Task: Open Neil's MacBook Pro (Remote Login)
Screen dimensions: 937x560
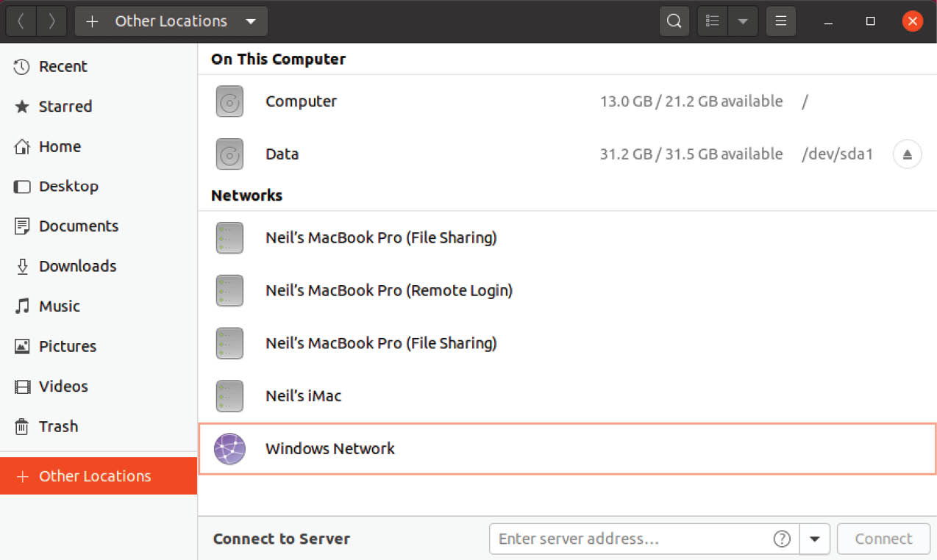Action: pyautogui.click(x=388, y=290)
